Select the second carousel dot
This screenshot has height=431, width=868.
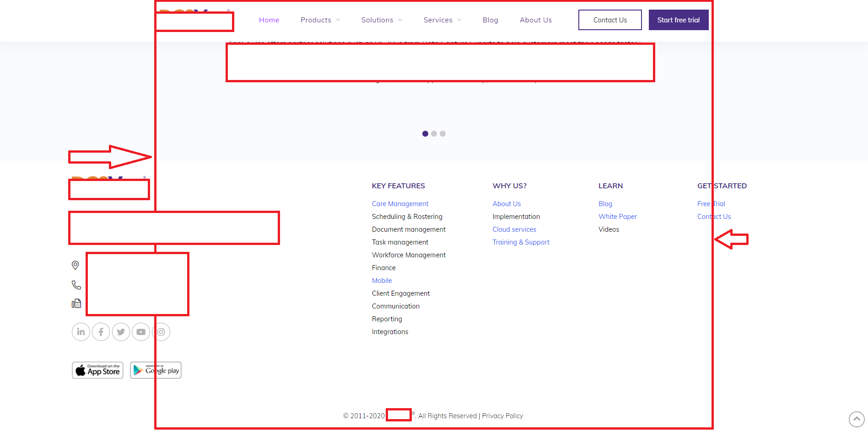point(434,133)
